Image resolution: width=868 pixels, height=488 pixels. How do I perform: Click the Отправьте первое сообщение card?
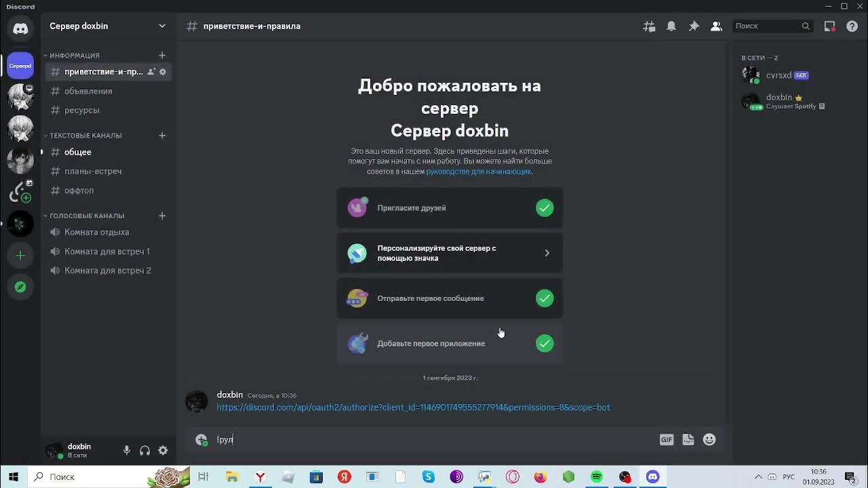(450, 298)
